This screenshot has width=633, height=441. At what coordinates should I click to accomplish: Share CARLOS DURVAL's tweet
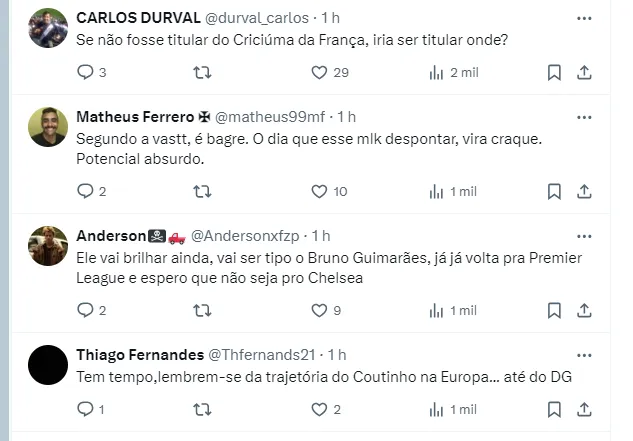(585, 72)
